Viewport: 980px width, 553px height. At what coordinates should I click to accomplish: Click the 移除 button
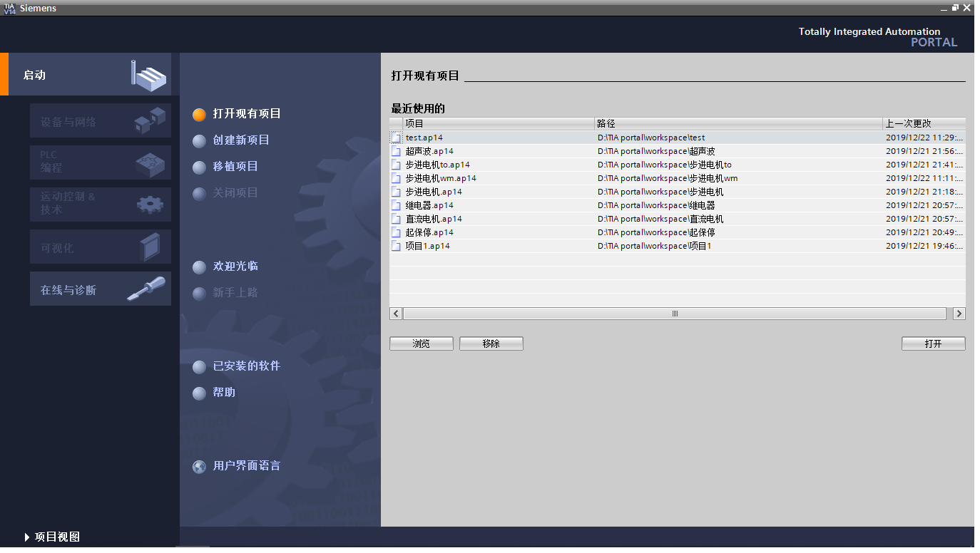[x=491, y=343]
